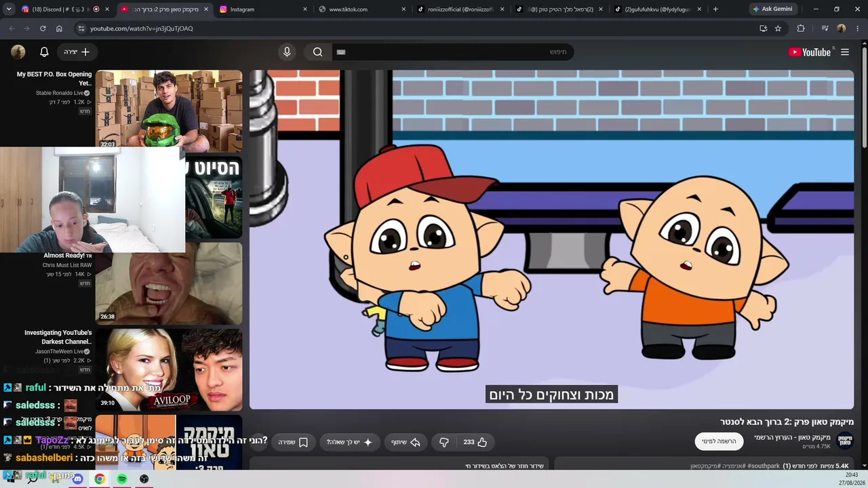Screen dimensions: 868x488
Task: Click the יצירה create button
Action: click(x=77, y=52)
